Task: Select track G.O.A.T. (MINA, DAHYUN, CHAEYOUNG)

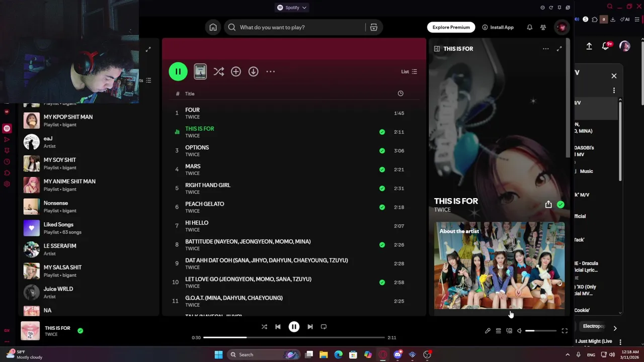Action: [x=294, y=301]
